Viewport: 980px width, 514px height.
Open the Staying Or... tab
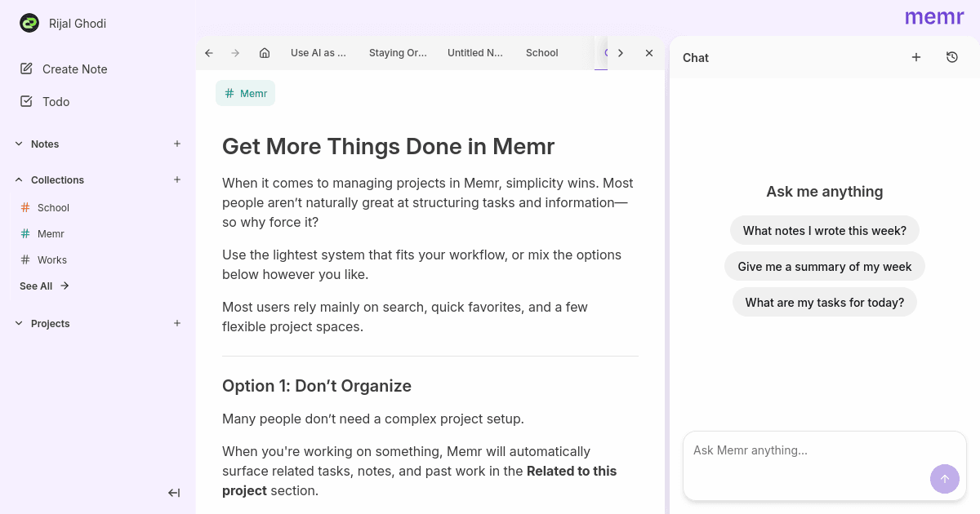(x=398, y=52)
